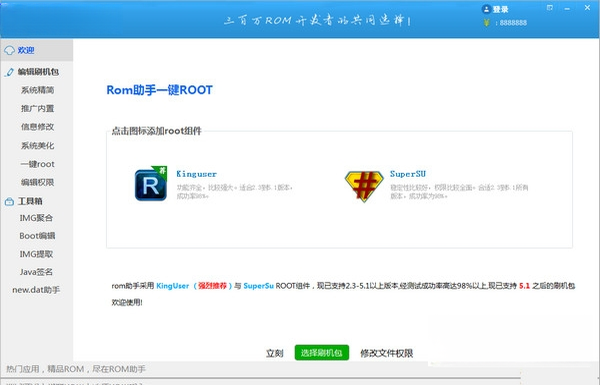
Task: Open 系统精简 in sidebar
Action: [x=38, y=90]
